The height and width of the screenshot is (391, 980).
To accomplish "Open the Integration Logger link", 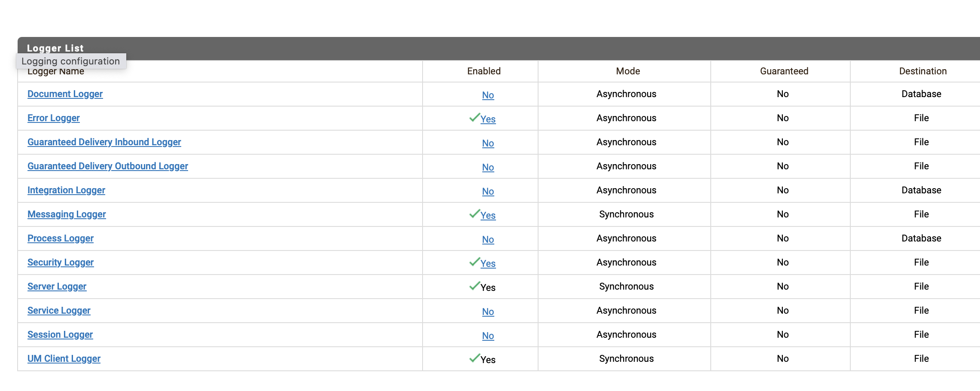I will (x=66, y=190).
